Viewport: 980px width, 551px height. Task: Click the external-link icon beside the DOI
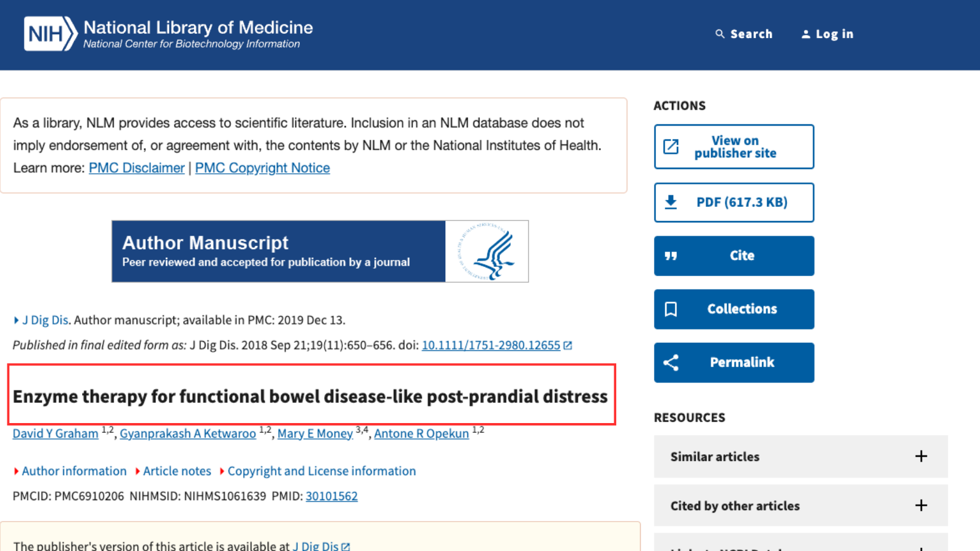568,345
